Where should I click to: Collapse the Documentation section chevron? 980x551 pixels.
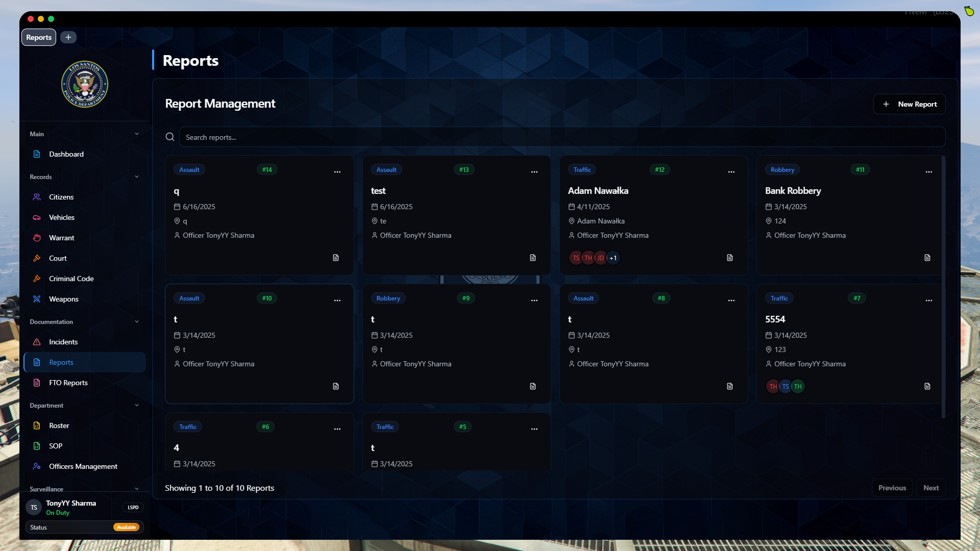(x=137, y=321)
